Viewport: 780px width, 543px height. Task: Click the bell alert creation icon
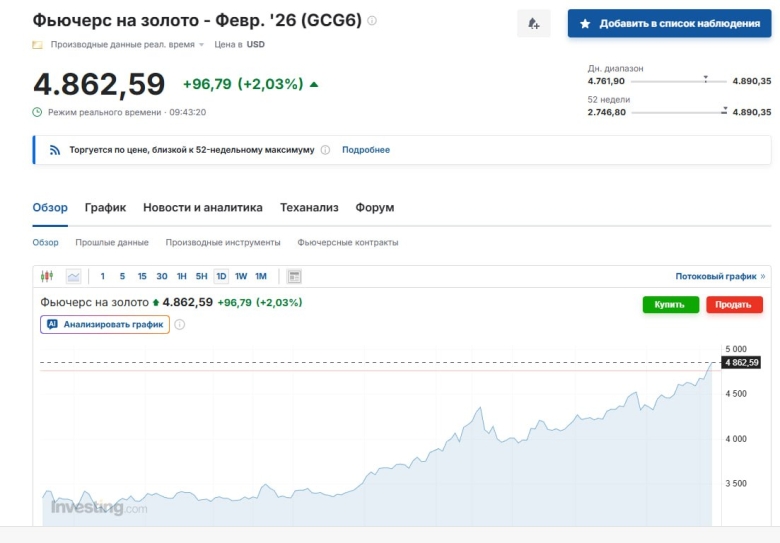(x=533, y=23)
